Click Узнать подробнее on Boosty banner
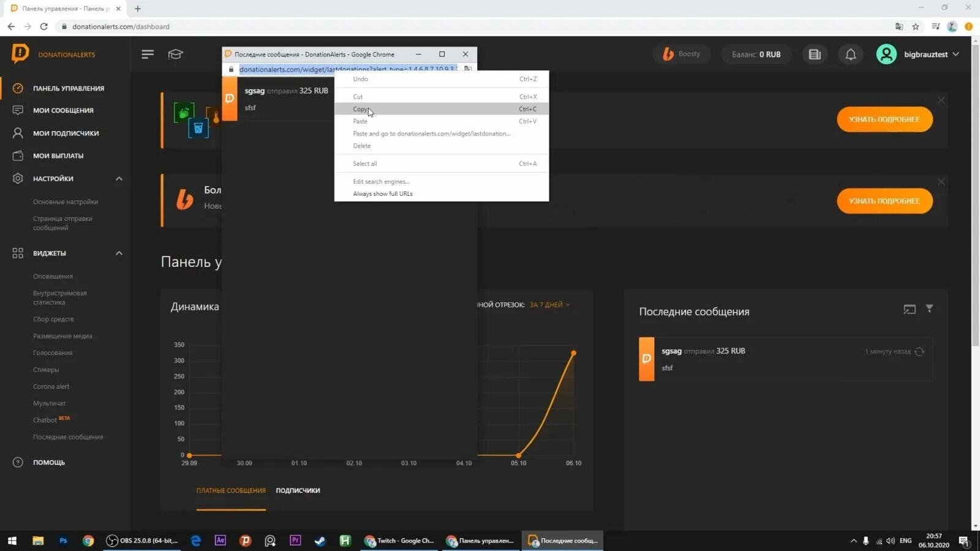Image resolution: width=980 pixels, height=551 pixels. pyautogui.click(x=884, y=201)
